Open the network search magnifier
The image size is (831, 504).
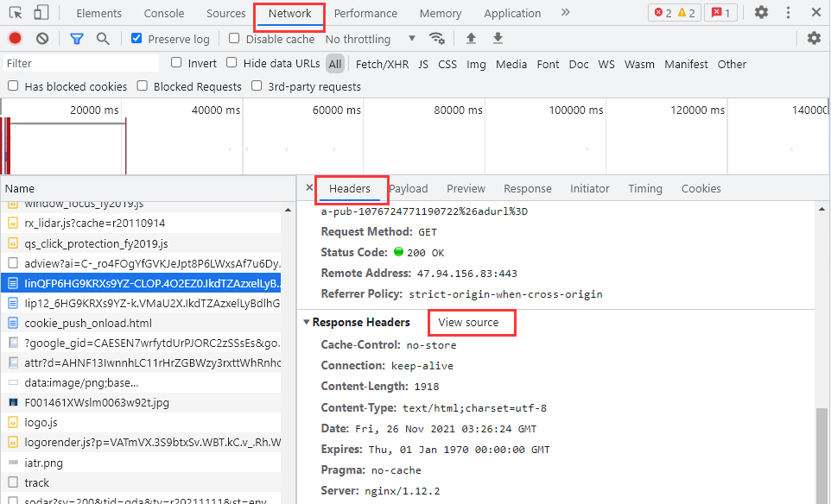(103, 39)
